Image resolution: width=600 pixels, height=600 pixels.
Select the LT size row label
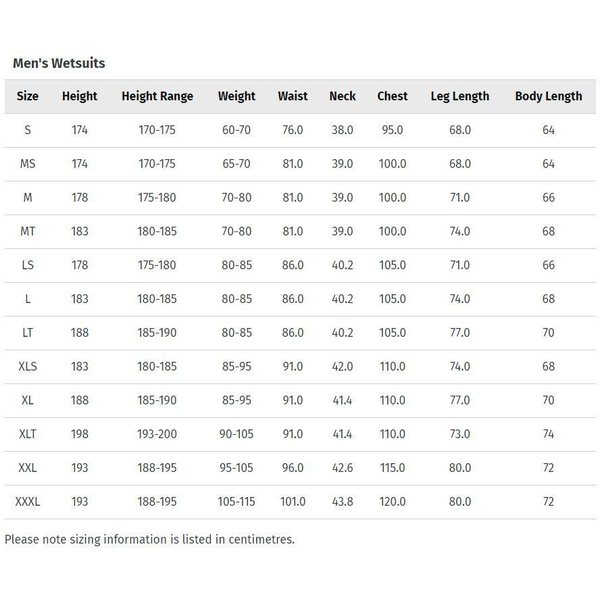28,333
